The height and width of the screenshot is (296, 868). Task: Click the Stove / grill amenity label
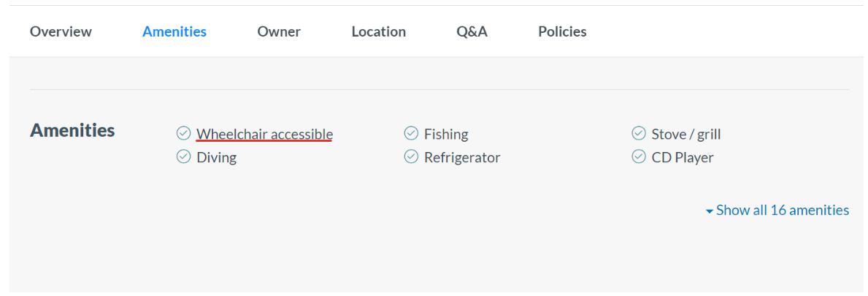pyautogui.click(x=686, y=134)
